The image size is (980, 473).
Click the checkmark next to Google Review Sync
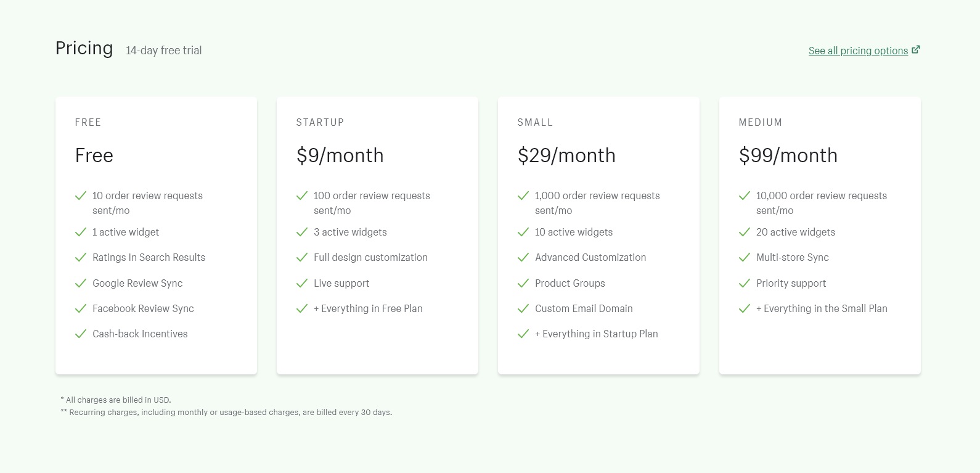pos(81,283)
